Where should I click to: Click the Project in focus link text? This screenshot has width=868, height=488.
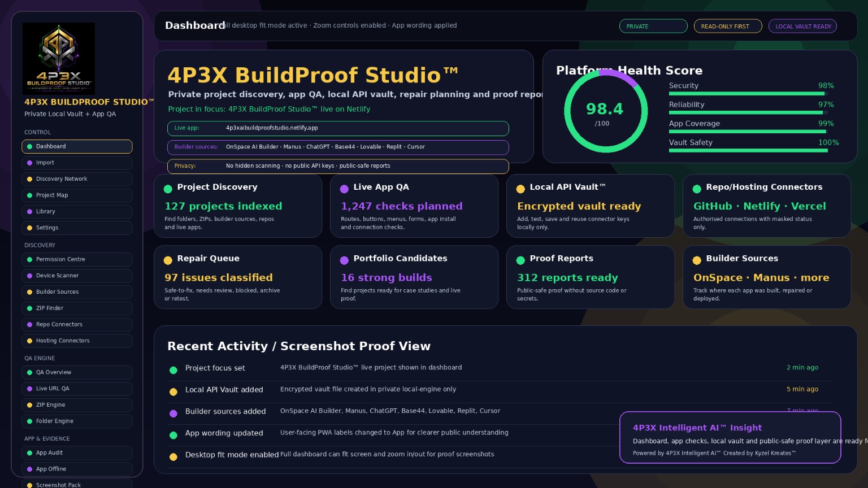269,109
